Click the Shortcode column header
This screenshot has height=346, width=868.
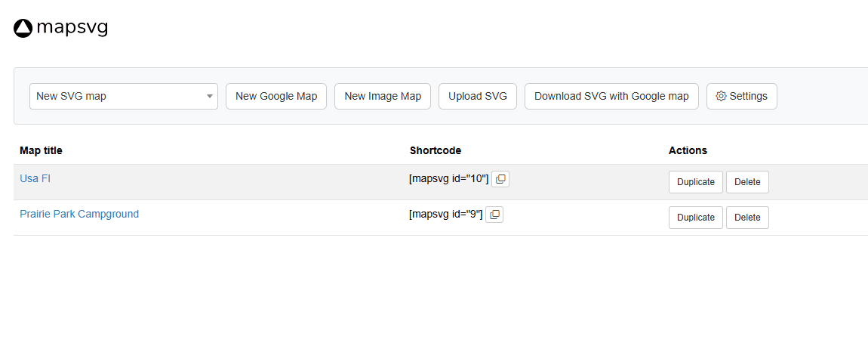[436, 150]
